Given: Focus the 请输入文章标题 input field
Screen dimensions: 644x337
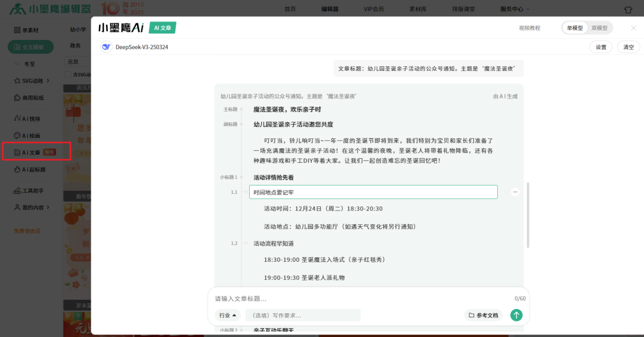Looking at the screenshot, I should pyautogui.click(x=361, y=299).
